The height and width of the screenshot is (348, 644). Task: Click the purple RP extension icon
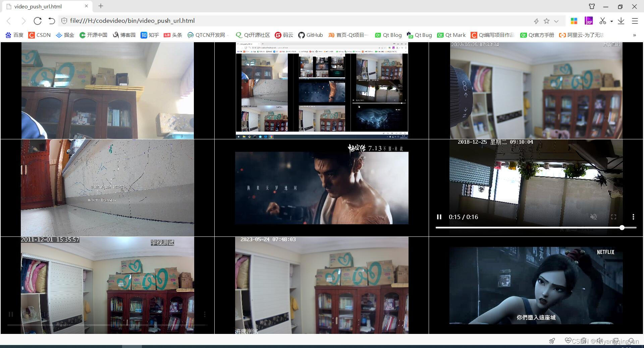[x=589, y=21]
